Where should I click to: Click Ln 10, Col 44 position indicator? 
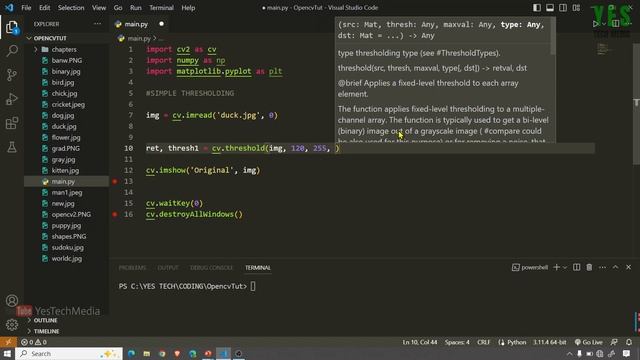[420, 342]
